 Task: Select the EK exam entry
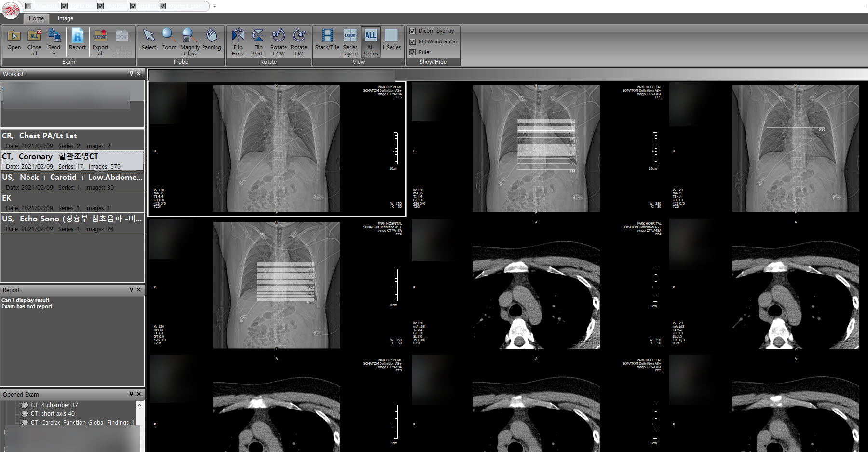point(72,202)
